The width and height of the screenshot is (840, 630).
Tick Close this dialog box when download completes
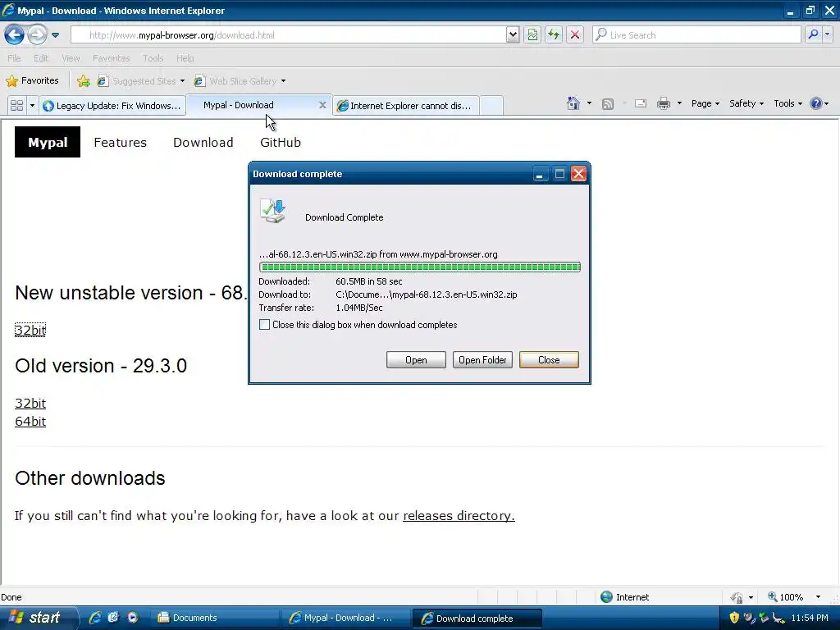pos(265,325)
